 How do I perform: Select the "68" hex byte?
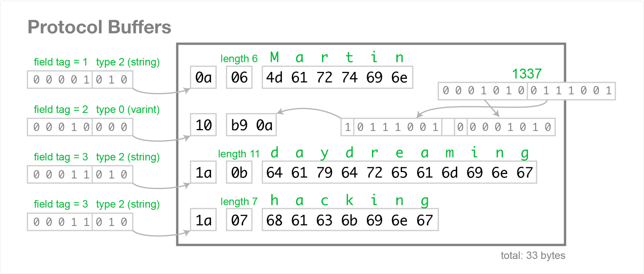pyautogui.click(x=274, y=220)
